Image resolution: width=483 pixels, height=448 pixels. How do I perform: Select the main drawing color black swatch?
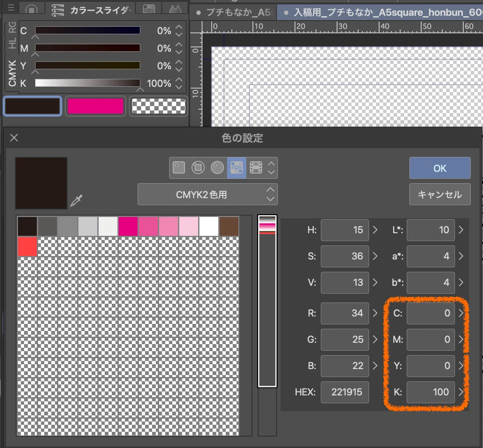pos(32,106)
